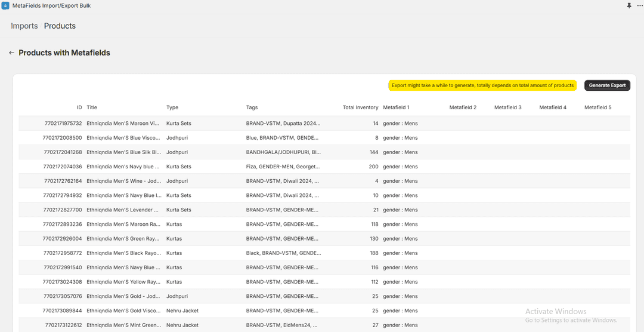Select product ID 7702173024308
Image resolution: width=644 pixels, height=332 pixels.
63,282
